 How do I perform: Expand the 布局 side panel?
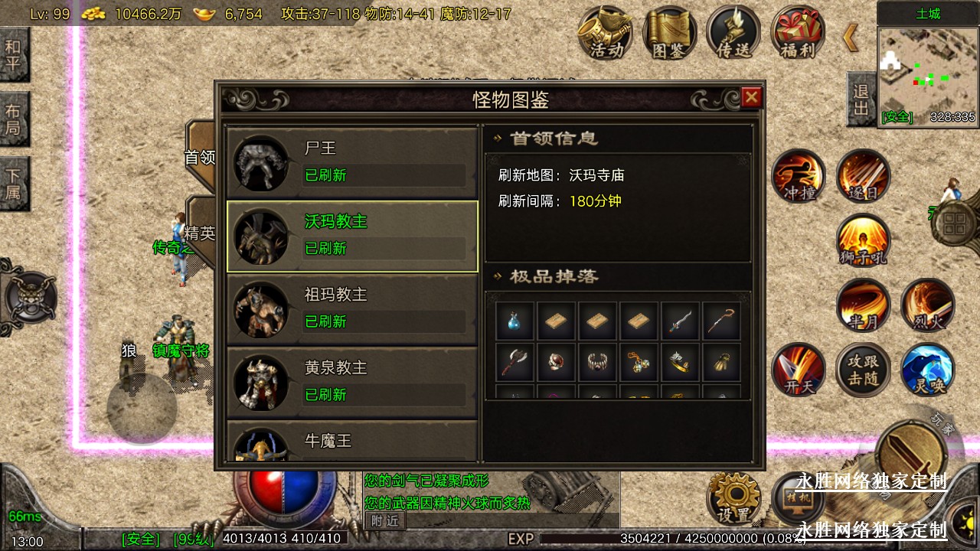click(14, 119)
